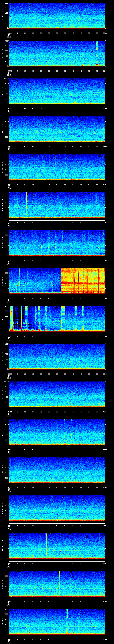Click the vertical line at 27 s in 3:35:00 panel
Image resolution: width=114 pixels, height=644 pixels.
[x=52, y=243]
